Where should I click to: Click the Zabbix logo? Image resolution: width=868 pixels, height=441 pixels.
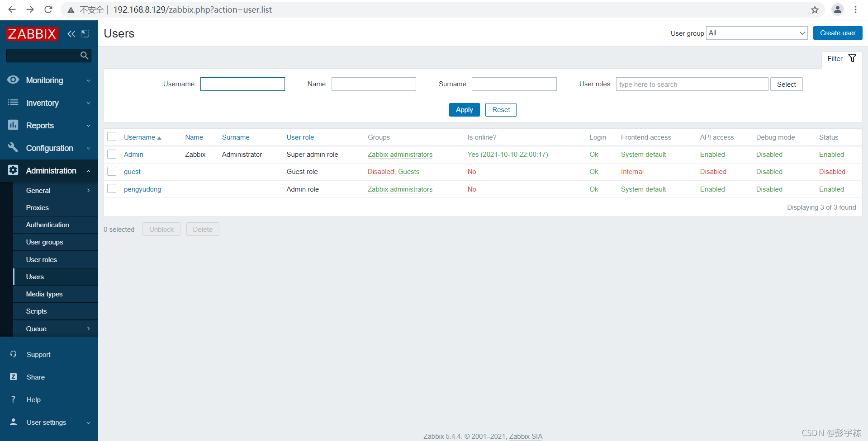pos(32,34)
